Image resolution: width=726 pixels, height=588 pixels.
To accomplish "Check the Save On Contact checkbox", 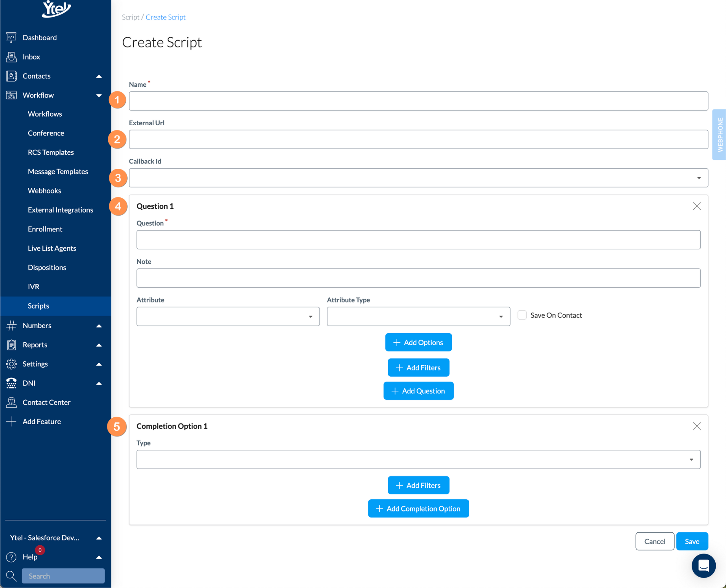I will pos(522,315).
